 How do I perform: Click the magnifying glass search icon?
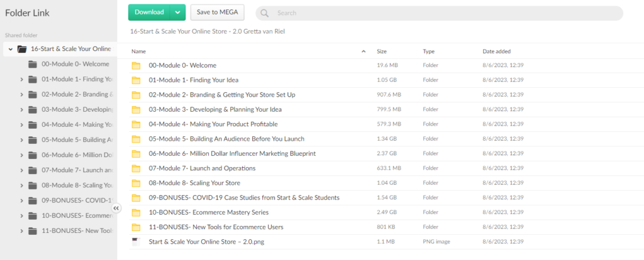pyautogui.click(x=265, y=13)
